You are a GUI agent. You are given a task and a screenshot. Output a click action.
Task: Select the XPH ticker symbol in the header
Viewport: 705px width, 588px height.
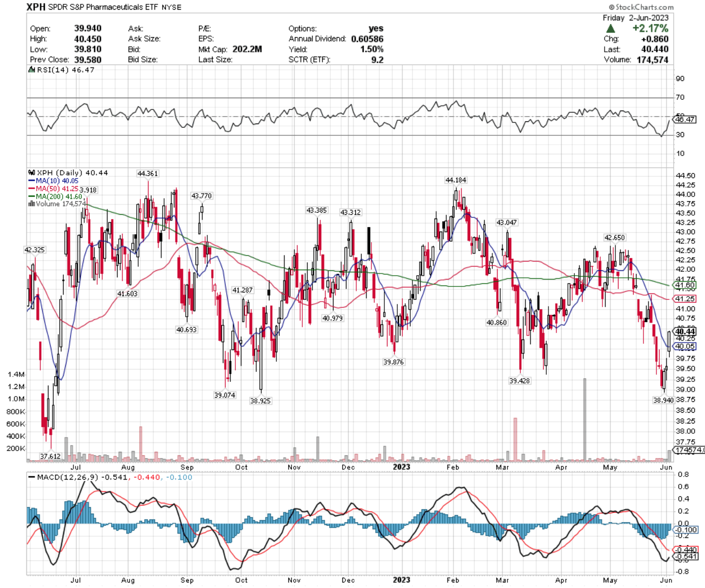pos(36,7)
